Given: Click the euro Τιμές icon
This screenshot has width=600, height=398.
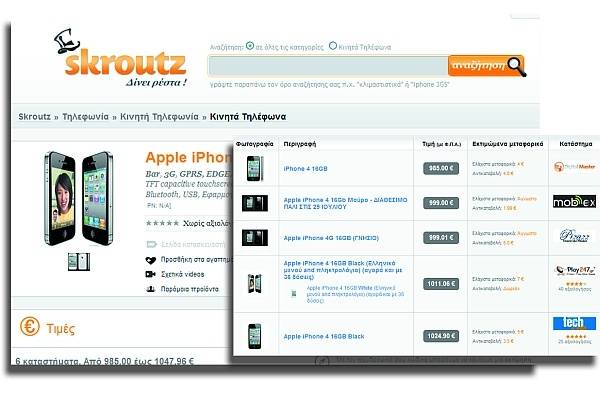Looking at the screenshot, I should tap(29, 327).
